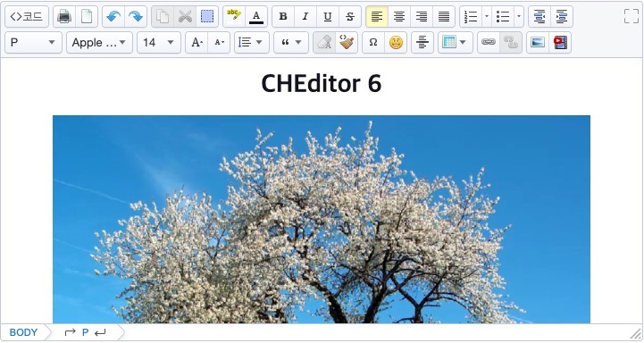Redo the last action
Screen dimensions: 644x343
(x=136, y=16)
